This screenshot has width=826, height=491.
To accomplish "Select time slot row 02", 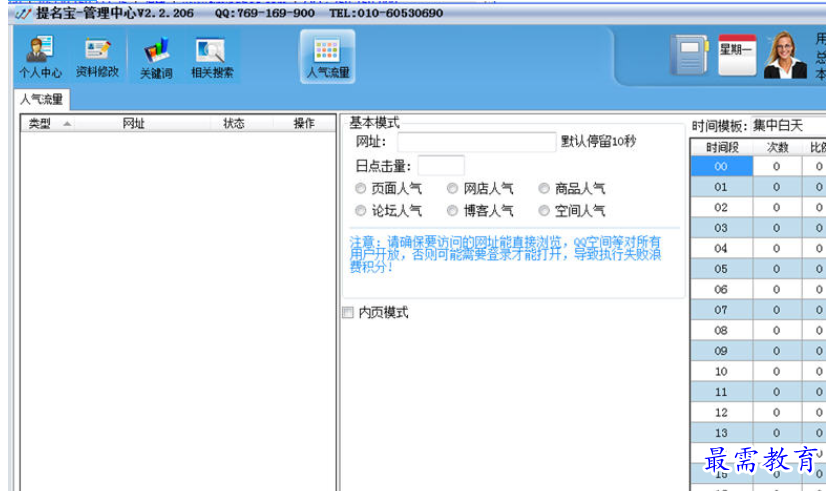I will coord(721,208).
